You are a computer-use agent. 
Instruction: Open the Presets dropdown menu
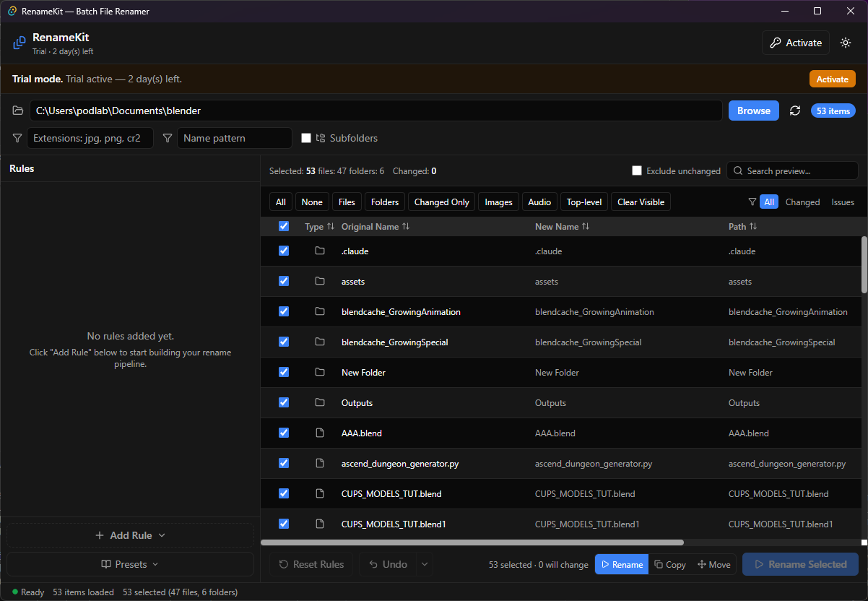[131, 564]
